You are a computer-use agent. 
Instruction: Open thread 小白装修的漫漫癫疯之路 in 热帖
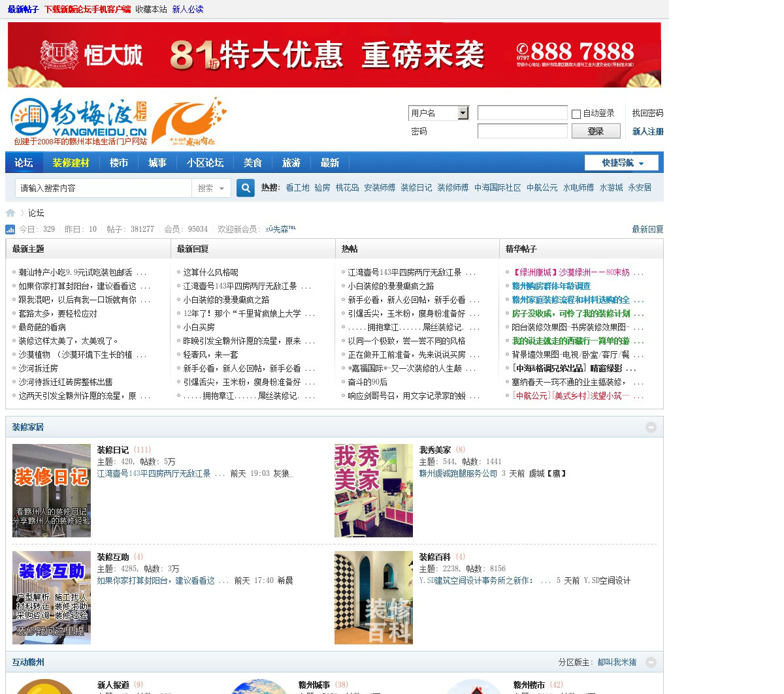point(391,286)
